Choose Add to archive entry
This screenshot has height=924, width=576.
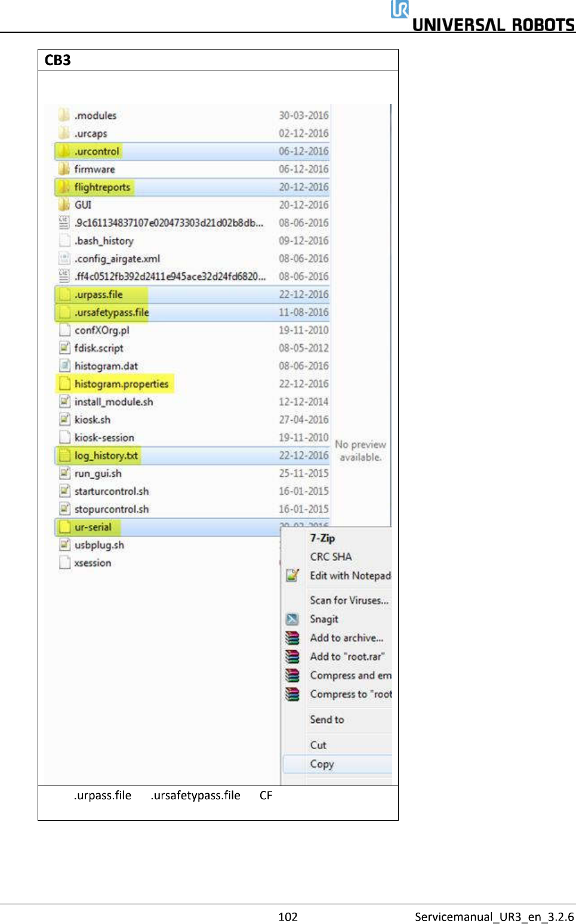click(x=347, y=637)
